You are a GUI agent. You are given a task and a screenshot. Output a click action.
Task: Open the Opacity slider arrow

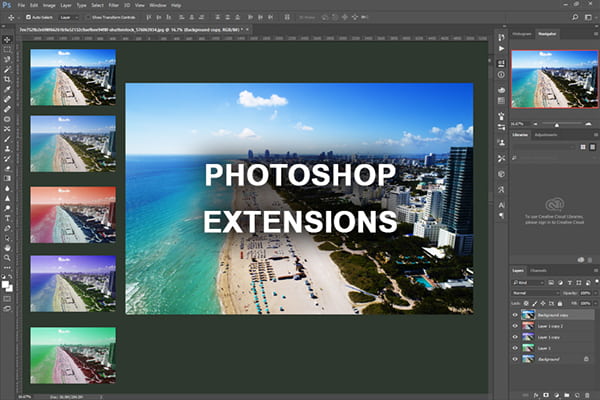[x=595, y=293]
